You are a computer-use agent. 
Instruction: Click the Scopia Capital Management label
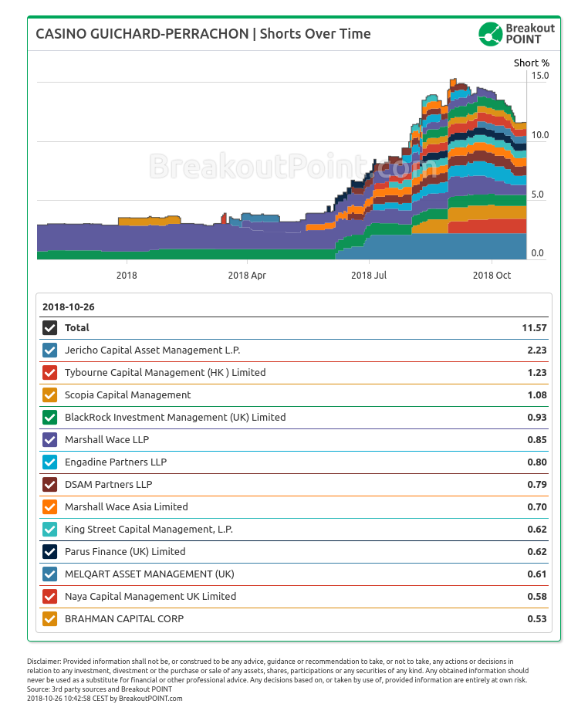(127, 395)
